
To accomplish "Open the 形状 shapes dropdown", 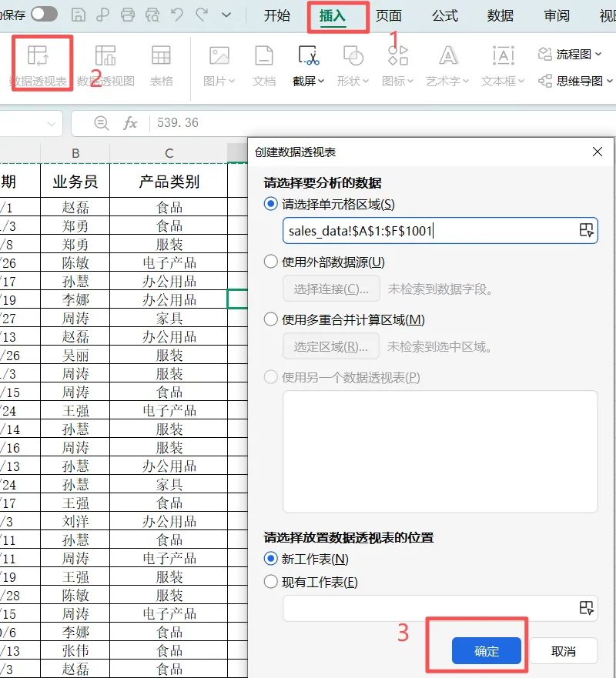I will coord(353,65).
